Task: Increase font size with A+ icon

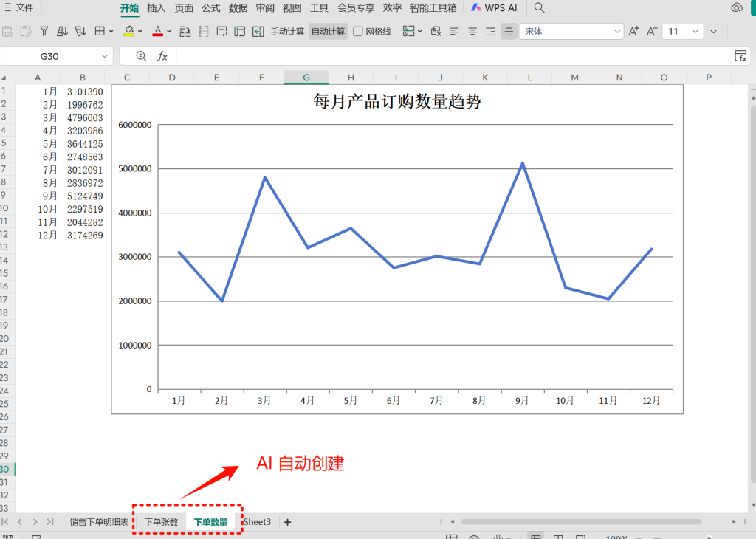Action: point(634,31)
